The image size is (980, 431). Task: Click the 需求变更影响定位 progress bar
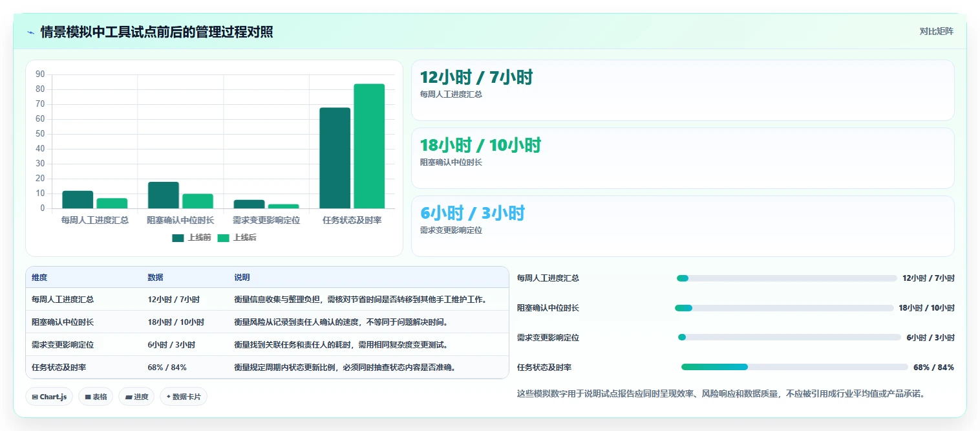[789, 337]
